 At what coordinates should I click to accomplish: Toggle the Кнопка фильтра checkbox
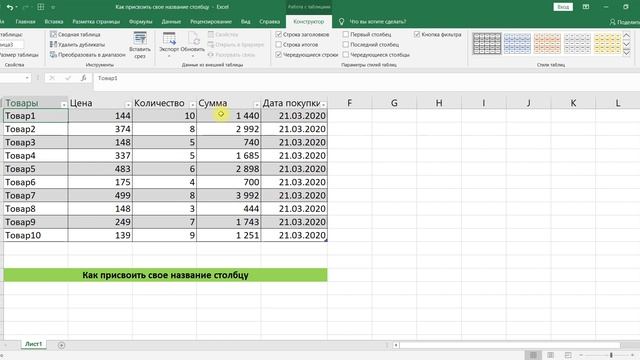click(x=417, y=34)
